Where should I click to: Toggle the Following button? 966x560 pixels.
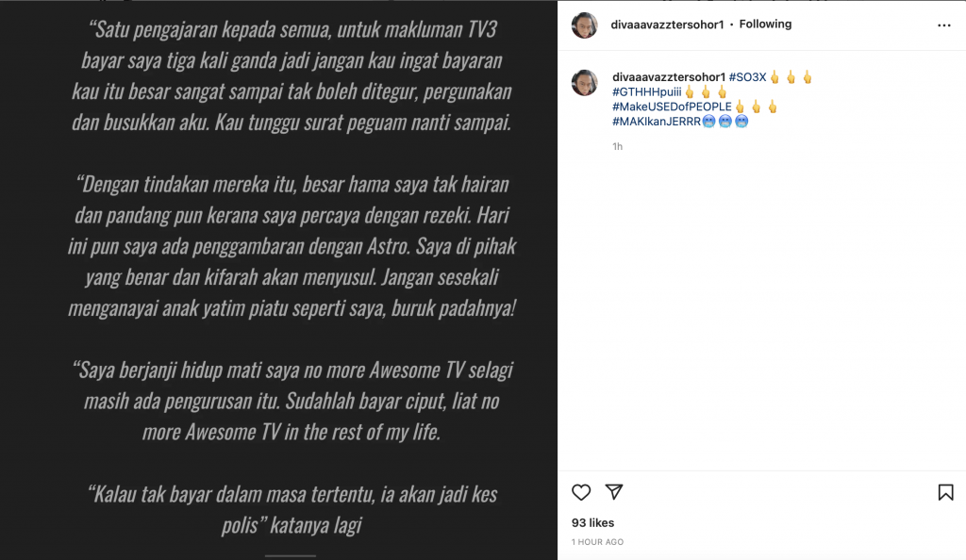tap(765, 24)
